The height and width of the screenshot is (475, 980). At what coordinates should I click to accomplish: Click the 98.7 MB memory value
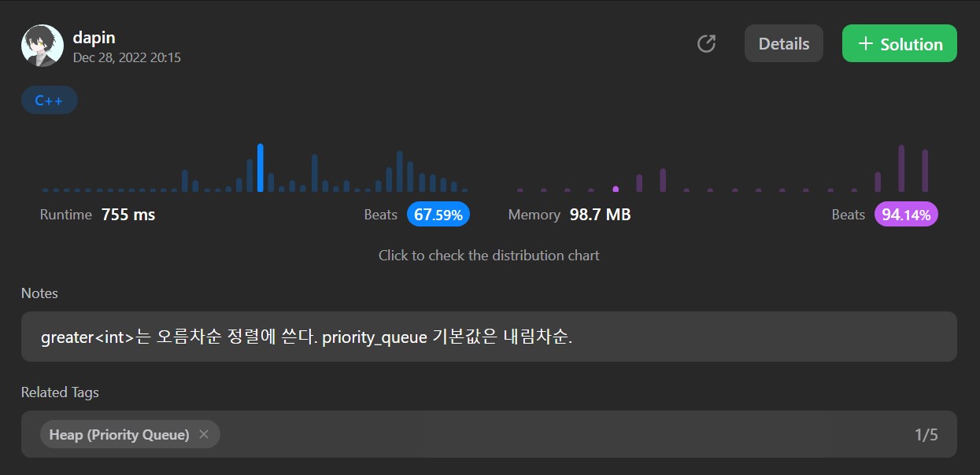600,215
